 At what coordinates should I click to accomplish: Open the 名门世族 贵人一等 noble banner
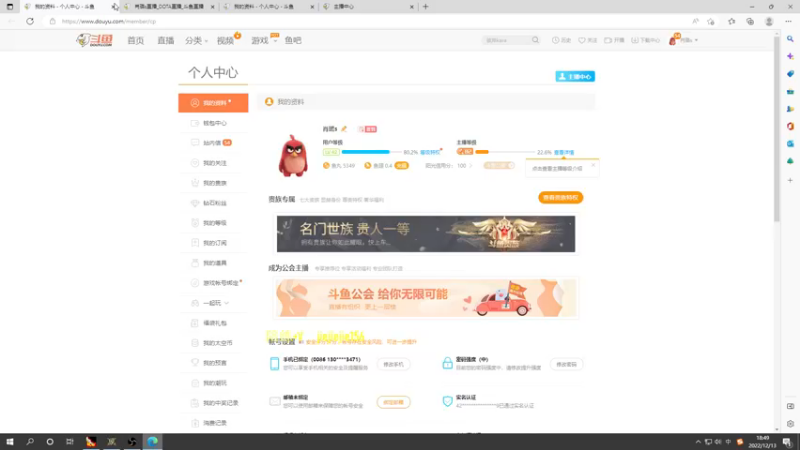pyautogui.click(x=426, y=234)
